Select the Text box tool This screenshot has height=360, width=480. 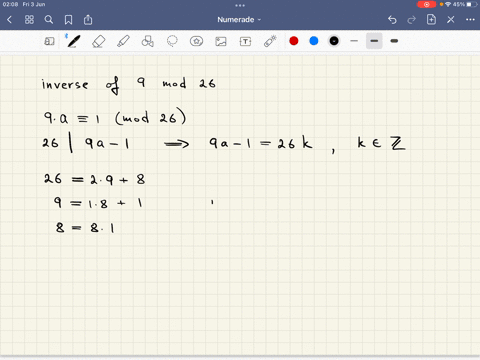[245, 41]
